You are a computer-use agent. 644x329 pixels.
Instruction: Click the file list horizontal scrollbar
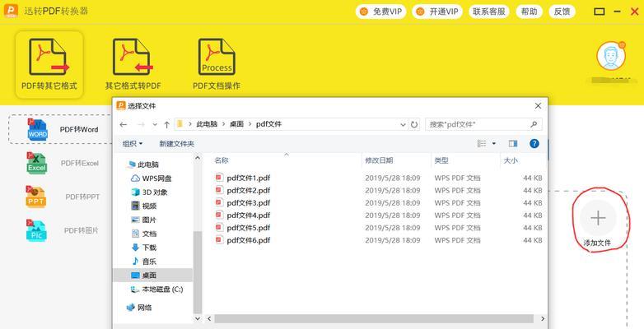coord(374,319)
